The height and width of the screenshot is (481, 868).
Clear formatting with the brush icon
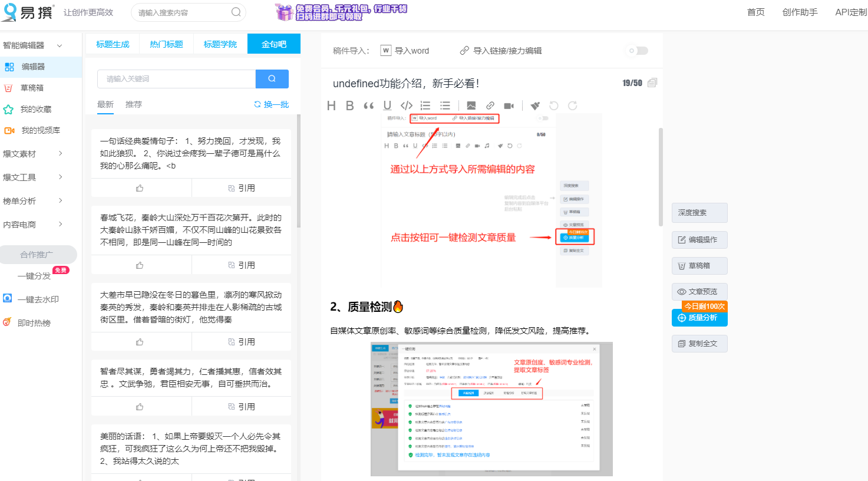pyautogui.click(x=535, y=106)
